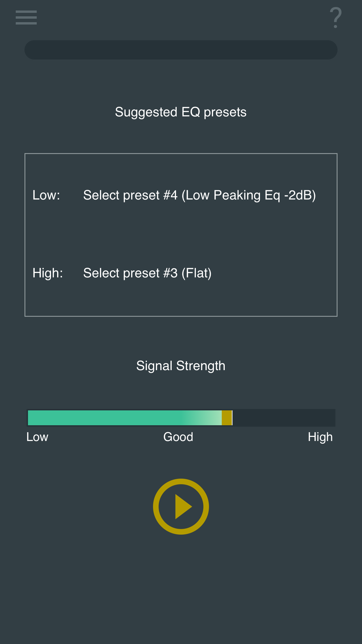Select preset #3 (Flat) for High
This screenshot has height=644, width=362.
pos(147,273)
